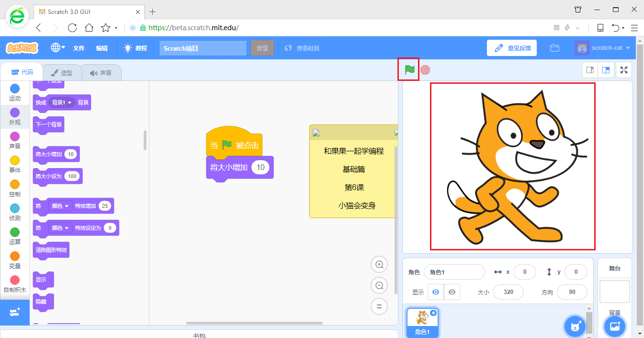Open the add extension button
The image size is (644, 338).
coord(15,312)
